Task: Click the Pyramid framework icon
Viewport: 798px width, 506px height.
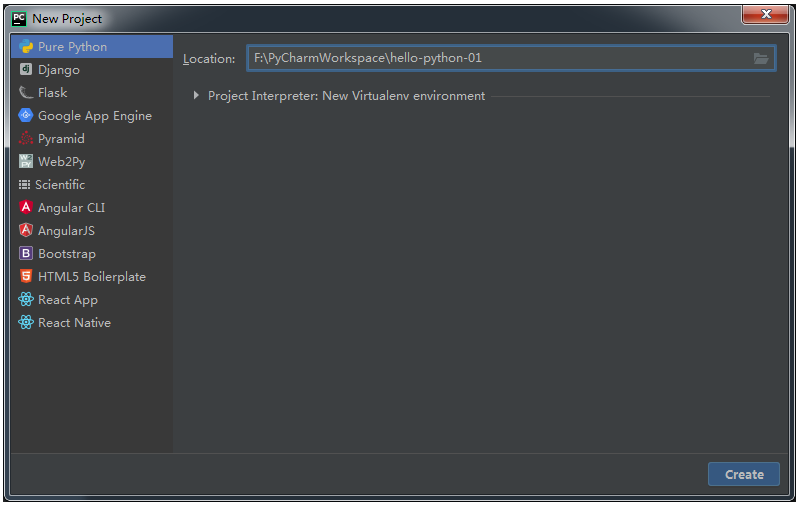Action: coord(26,139)
